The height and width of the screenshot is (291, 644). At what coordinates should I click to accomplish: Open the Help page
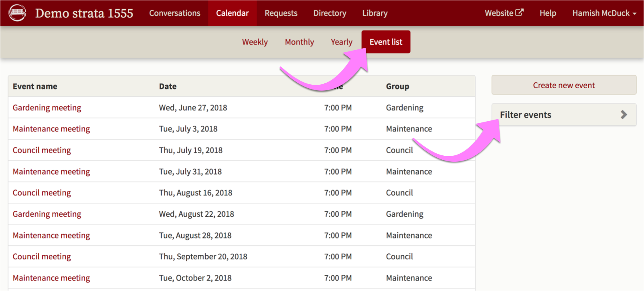pos(547,13)
